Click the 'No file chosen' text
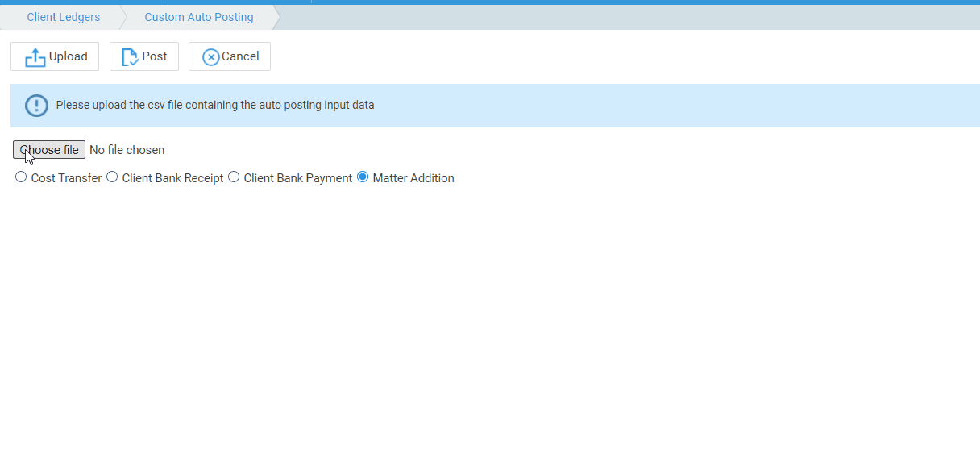 (127, 150)
